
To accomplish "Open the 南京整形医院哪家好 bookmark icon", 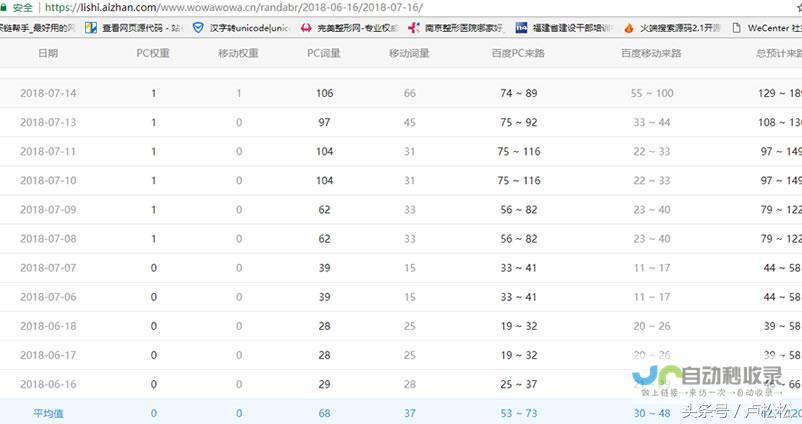I will (x=413, y=28).
